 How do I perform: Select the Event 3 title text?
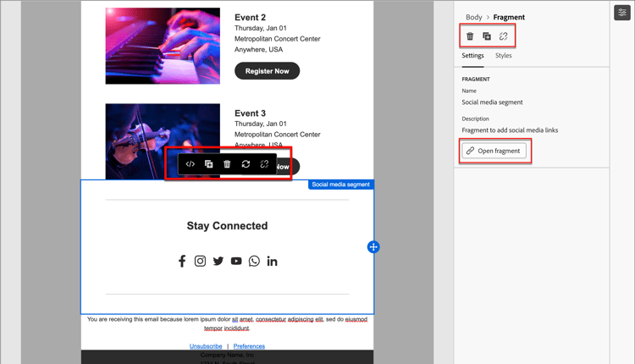pos(251,113)
